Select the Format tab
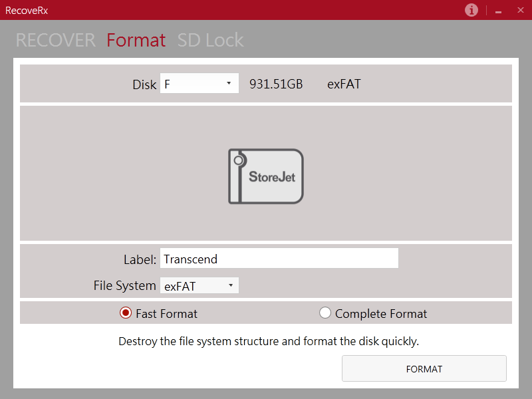The image size is (532, 399). 136,40
